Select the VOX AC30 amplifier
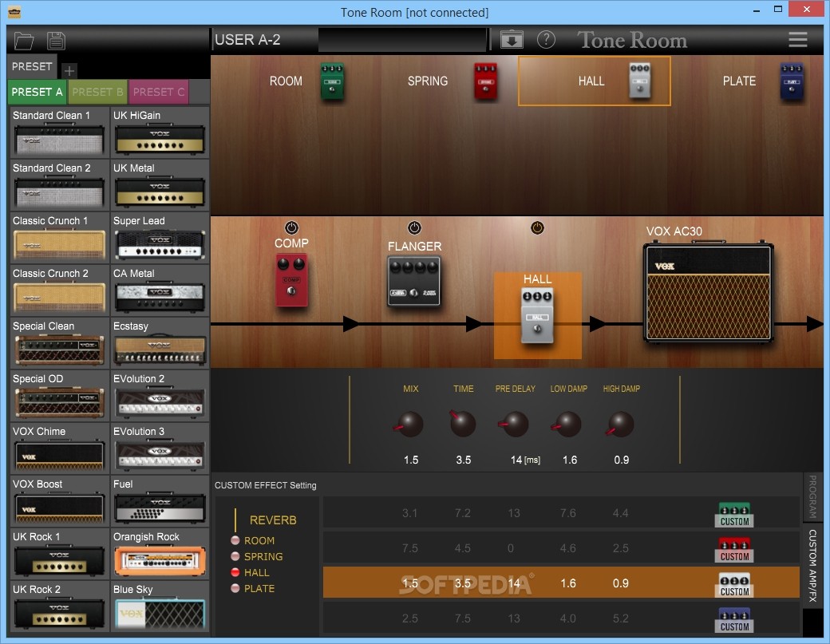 point(708,292)
